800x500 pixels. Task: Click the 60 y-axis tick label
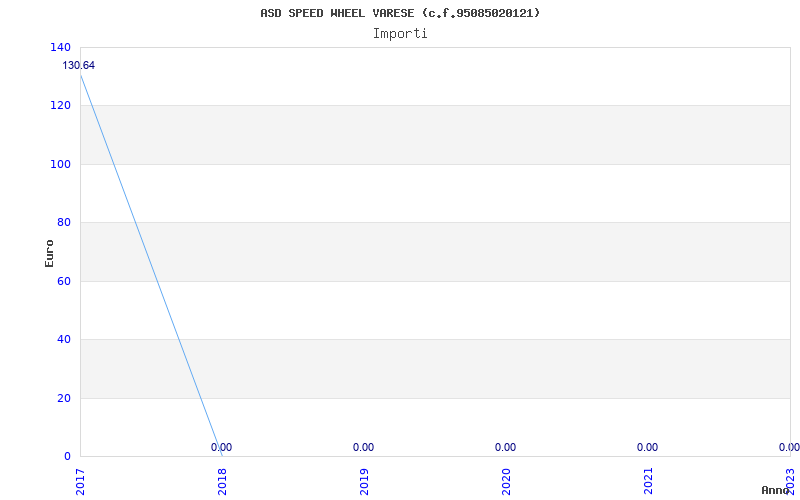[x=64, y=281]
